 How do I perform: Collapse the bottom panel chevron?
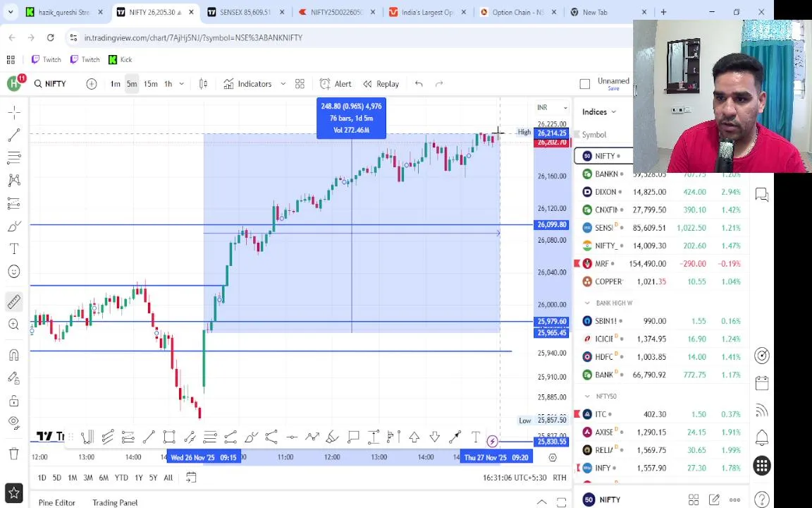coord(541,502)
